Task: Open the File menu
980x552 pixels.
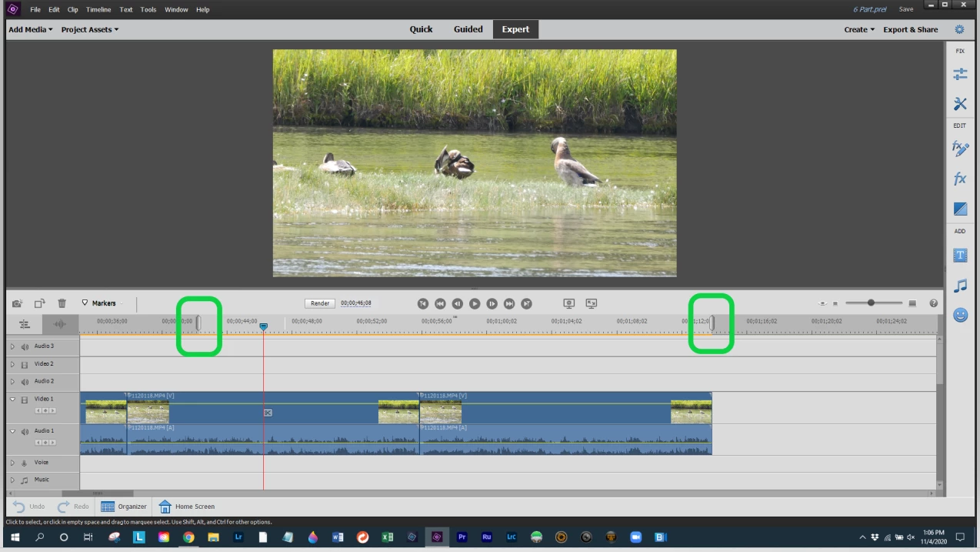Action: 35,9
